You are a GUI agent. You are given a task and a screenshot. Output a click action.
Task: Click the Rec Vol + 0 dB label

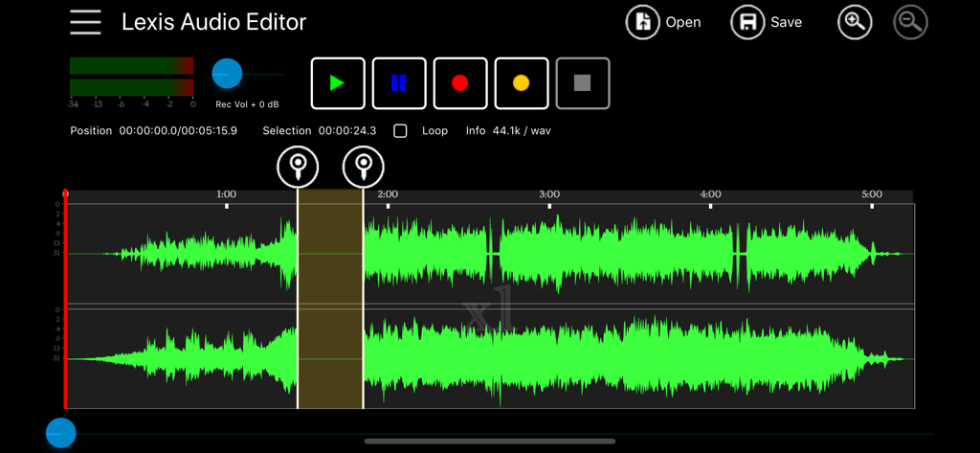(247, 104)
